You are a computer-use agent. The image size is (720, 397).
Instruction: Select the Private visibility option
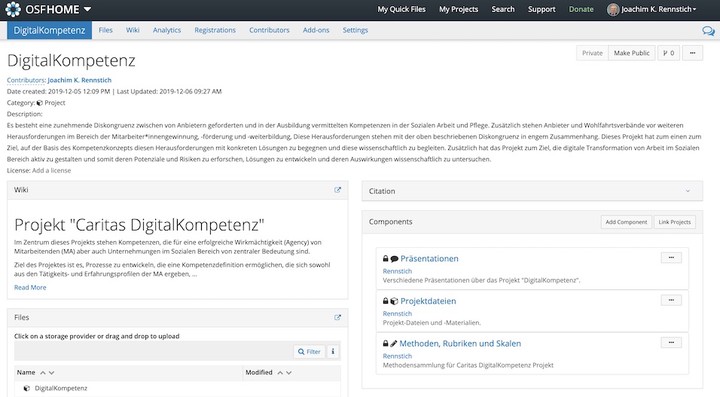tap(592, 53)
